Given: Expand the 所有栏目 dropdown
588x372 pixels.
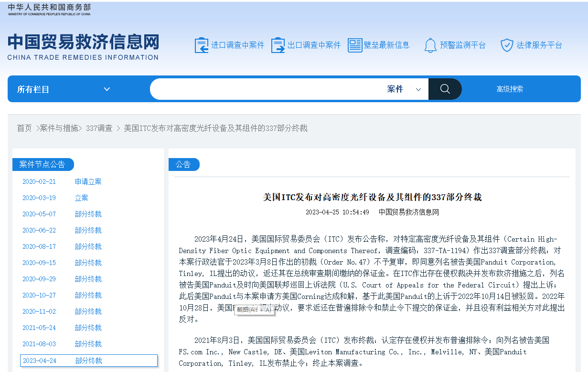Looking at the screenshot, I should tap(64, 89).
